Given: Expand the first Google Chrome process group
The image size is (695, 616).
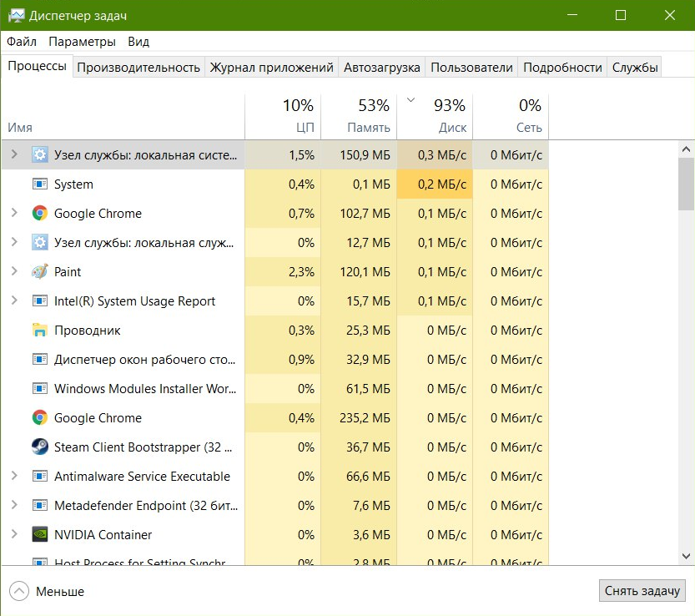Looking at the screenshot, I should [13, 214].
